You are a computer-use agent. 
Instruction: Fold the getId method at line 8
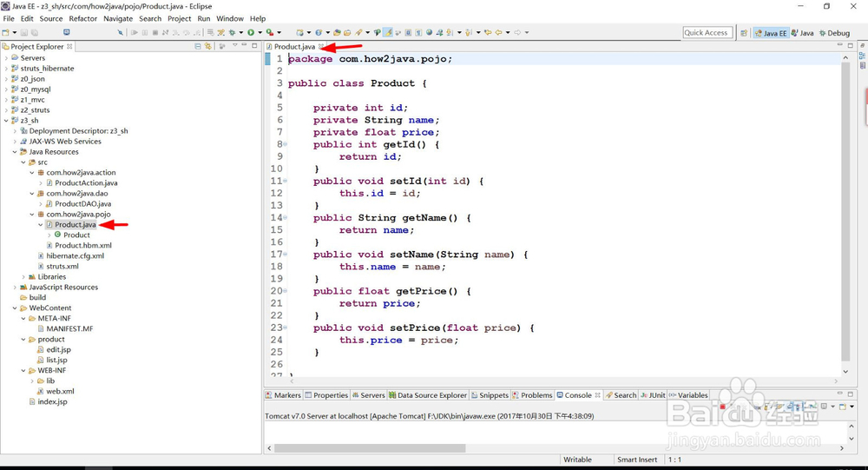pyautogui.click(x=286, y=144)
